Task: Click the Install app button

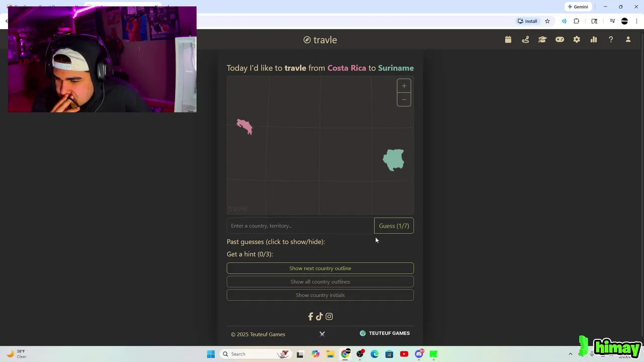Action: coord(527,21)
